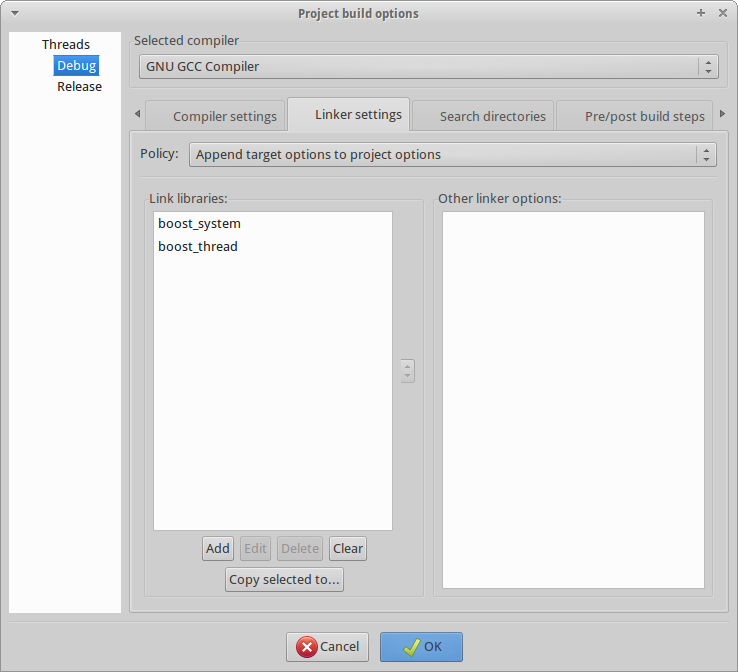738x672 pixels.
Task: Focus the Other linker options text area
Action: coord(573,400)
